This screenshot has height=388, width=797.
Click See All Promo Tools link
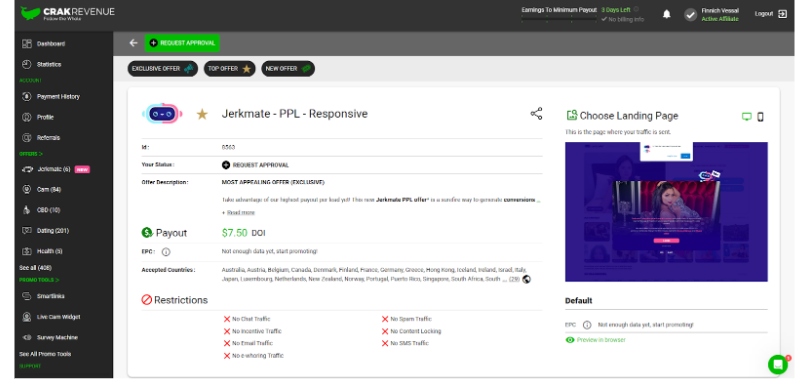pyautogui.click(x=45, y=354)
